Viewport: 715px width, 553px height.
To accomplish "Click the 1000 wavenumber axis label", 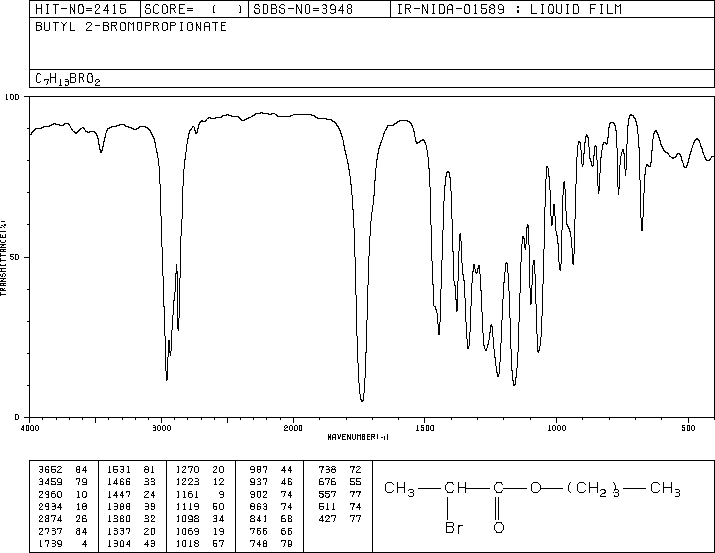I will (x=556, y=428).
